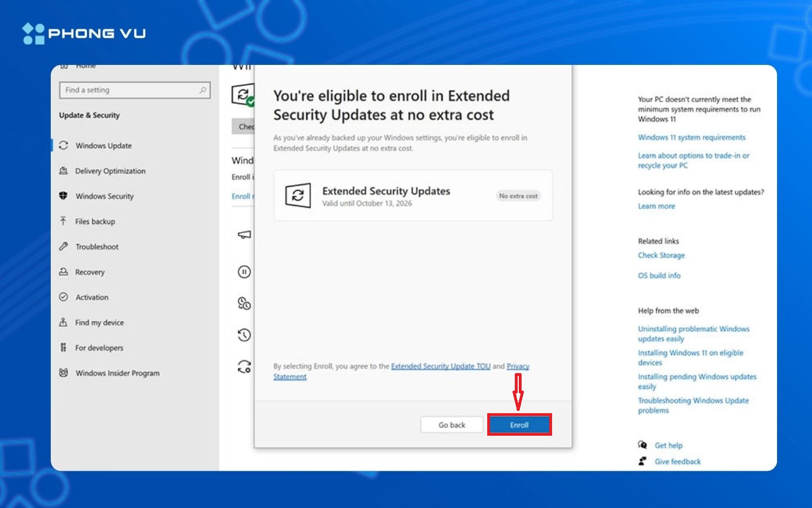The image size is (812, 508).
Task: Click the 'You're eligible to enroll' dialog heading
Action: (391, 105)
